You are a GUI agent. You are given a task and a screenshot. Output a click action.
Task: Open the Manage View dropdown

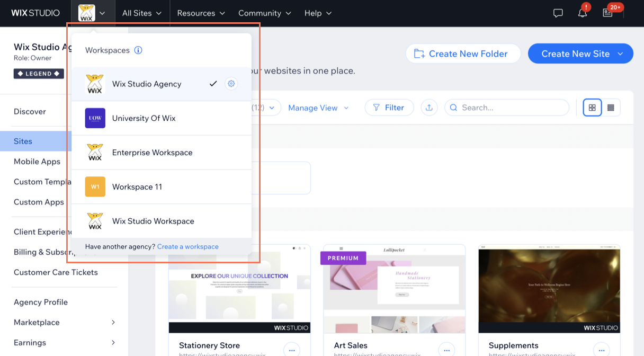coord(318,108)
